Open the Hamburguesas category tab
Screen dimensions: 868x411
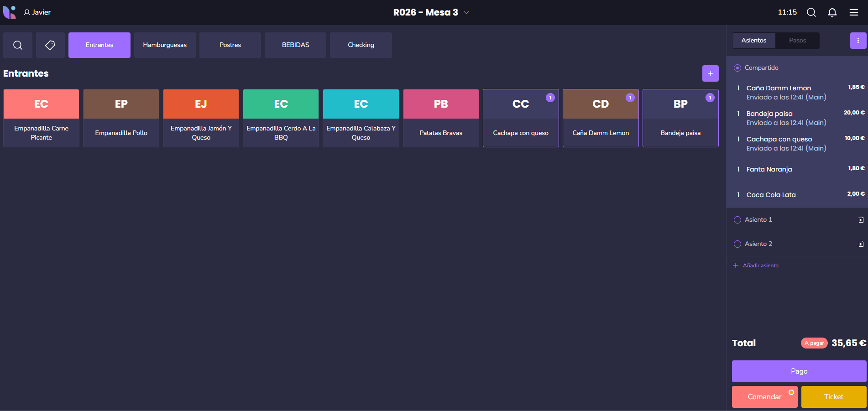(165, 45)
